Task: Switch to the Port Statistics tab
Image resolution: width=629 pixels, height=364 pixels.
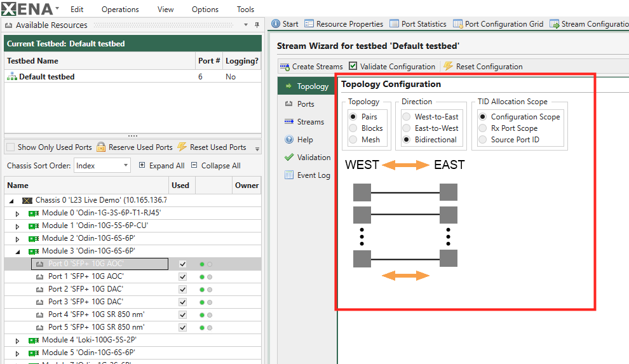Action: pyautogui.click(x=418, y=24)
